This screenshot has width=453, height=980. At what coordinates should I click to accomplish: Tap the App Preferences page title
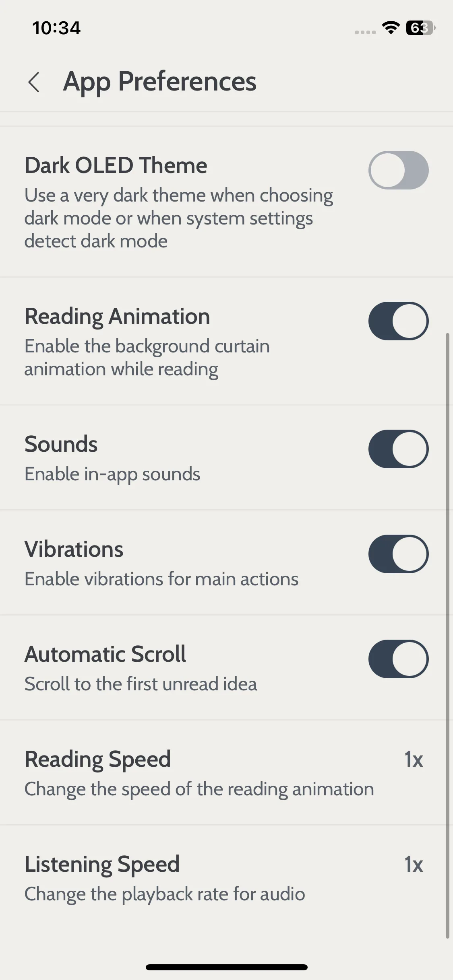[159, 82]
